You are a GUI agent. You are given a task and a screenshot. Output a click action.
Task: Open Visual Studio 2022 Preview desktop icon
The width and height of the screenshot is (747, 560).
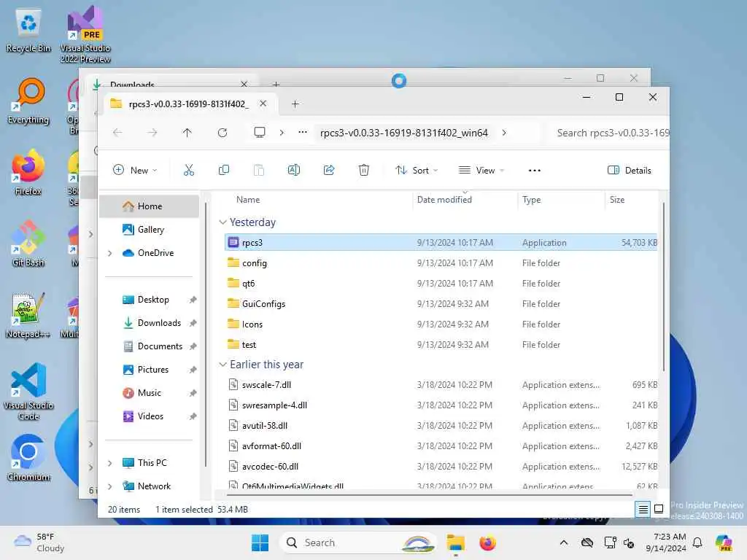[85, 34]
